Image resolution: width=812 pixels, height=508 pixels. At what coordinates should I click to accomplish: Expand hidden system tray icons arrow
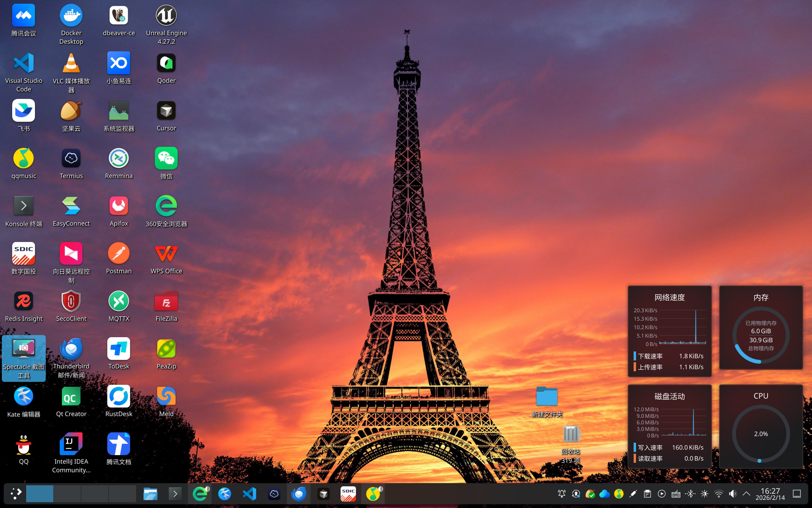pos(746,493)
